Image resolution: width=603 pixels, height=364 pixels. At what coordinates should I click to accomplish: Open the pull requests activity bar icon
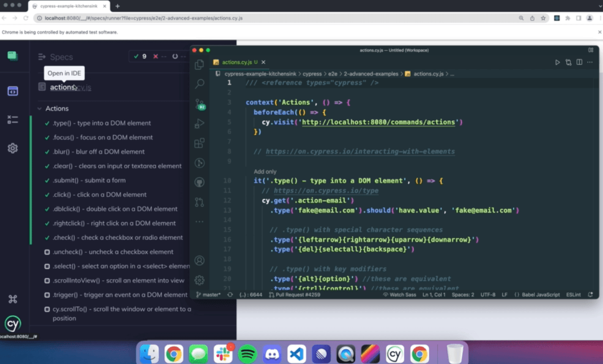tap(199, 202)
